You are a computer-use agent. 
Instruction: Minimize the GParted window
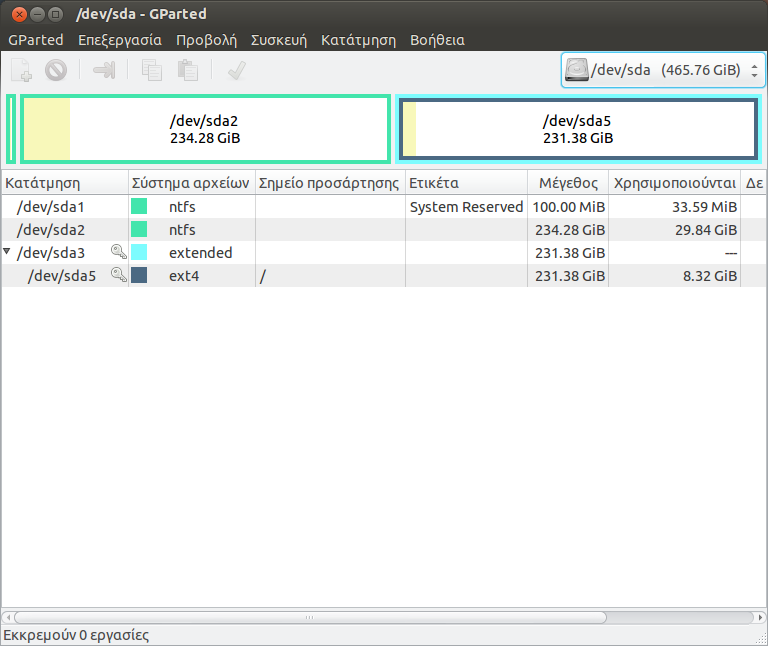tap(37, 14)
